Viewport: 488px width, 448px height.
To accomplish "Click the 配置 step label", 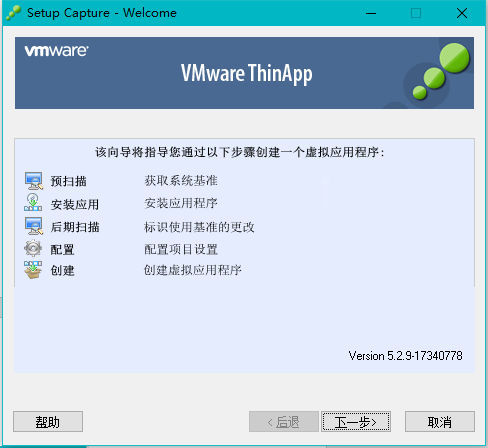I will (62, 249).
